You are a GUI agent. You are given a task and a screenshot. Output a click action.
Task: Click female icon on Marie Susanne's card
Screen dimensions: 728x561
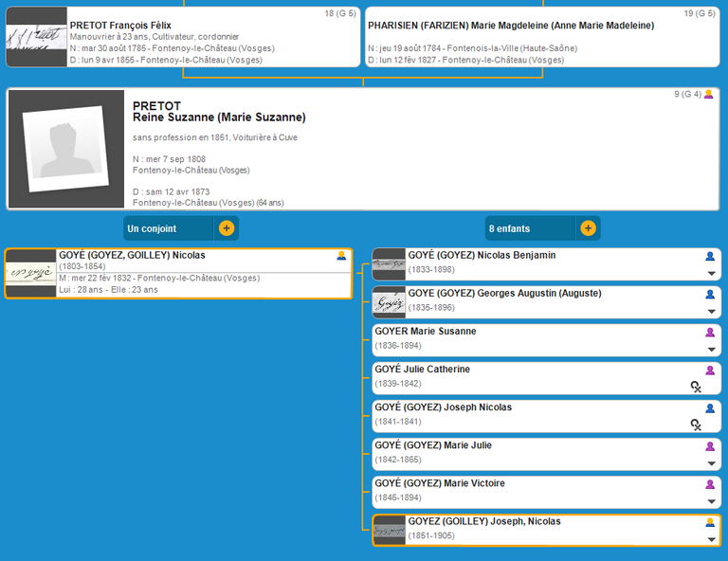point(709,333)
